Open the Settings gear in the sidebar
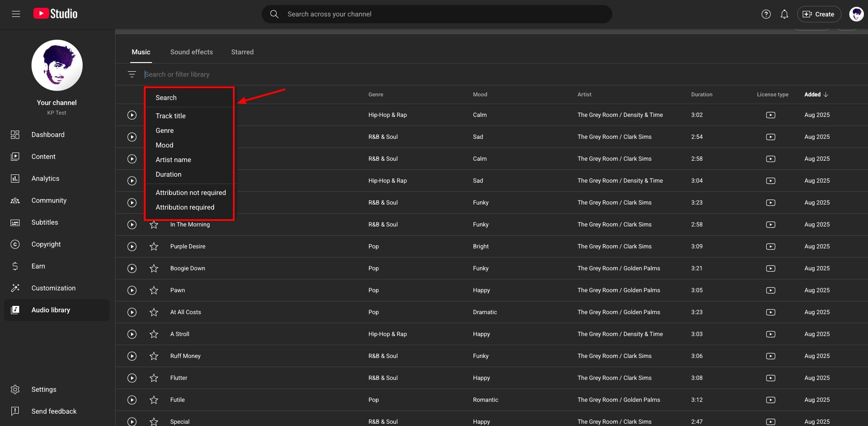The height and width of the screenshot is (426, 868). 16,389
